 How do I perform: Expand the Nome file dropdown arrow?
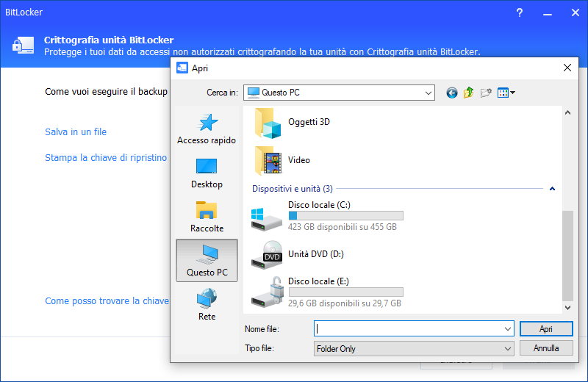tap(508, 329)
